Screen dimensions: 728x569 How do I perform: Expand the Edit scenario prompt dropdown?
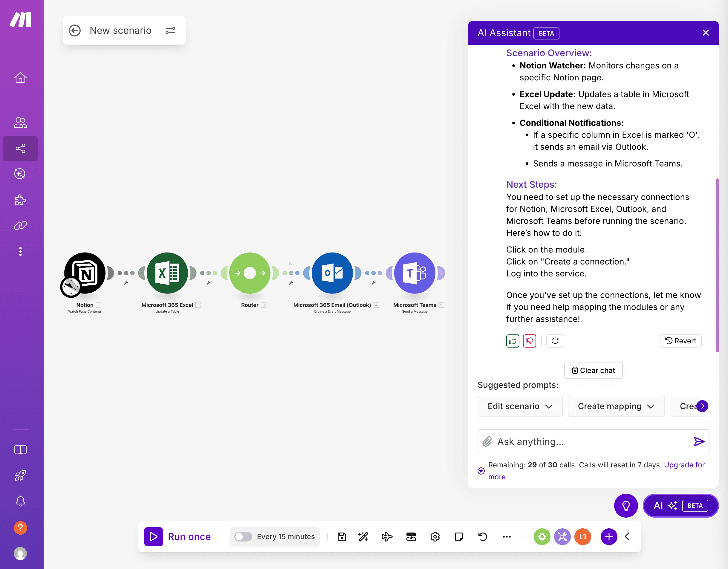coord(520,406)
